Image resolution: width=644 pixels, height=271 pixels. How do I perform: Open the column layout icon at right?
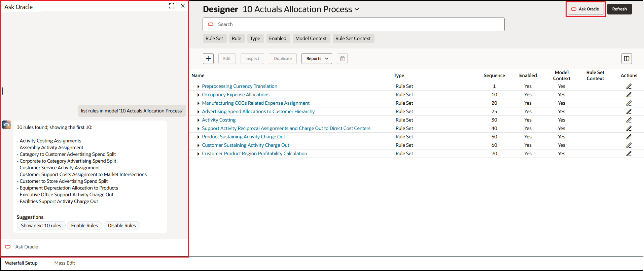627,59
